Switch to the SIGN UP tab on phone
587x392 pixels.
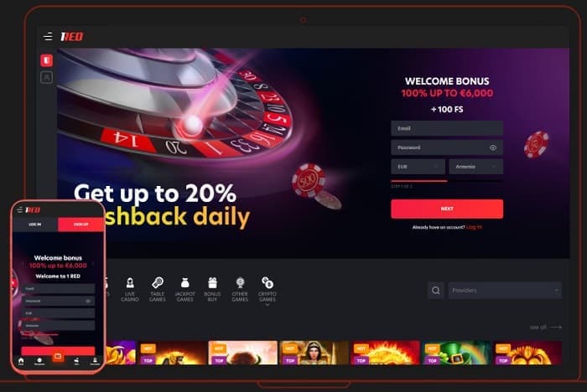coord(81,224)
